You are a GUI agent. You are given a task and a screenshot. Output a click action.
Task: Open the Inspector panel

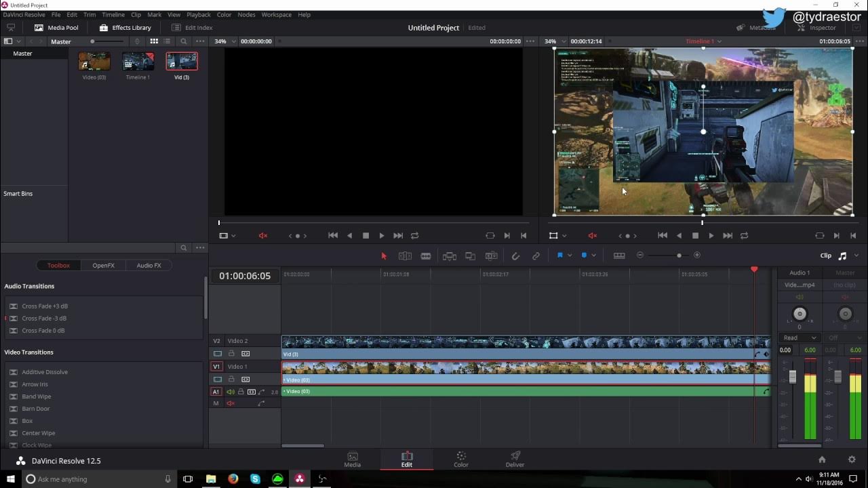pyautogui.click(x=817, y=28)
